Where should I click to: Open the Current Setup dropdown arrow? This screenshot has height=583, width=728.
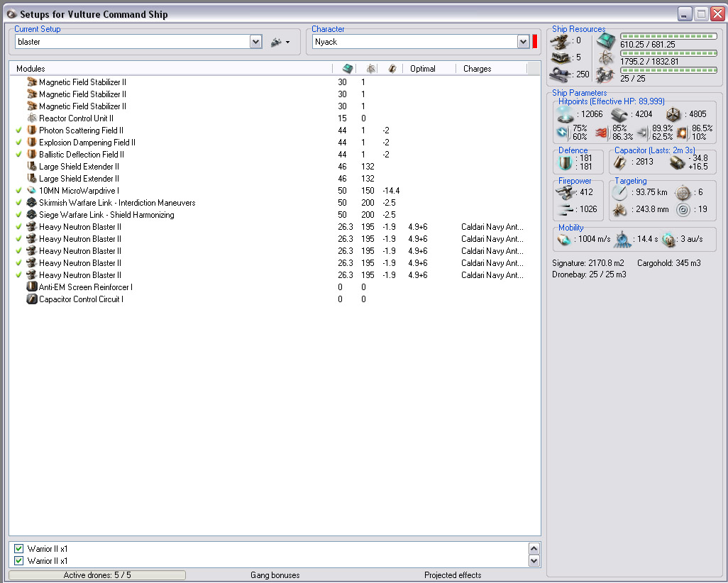coord(256,42)
